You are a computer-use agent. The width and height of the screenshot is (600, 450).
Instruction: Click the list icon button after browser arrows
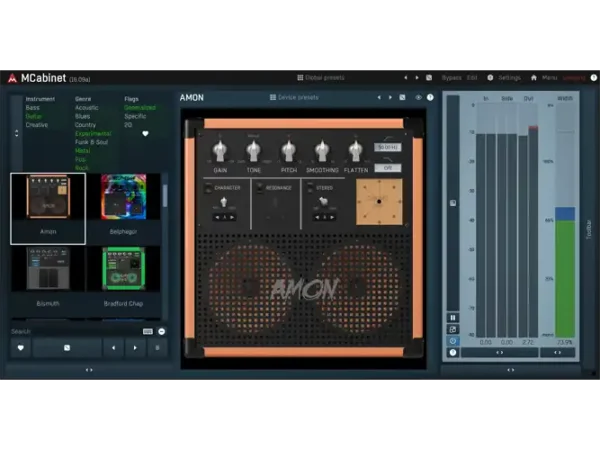157,348
